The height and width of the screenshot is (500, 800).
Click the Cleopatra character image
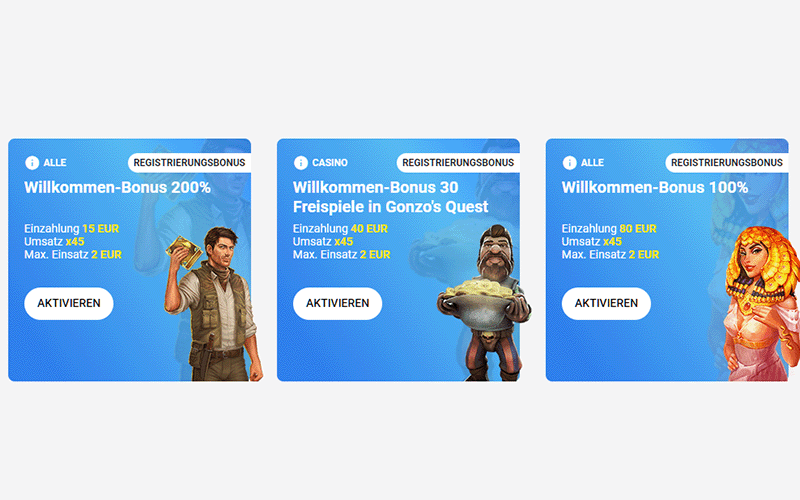(x=761, y=304)
